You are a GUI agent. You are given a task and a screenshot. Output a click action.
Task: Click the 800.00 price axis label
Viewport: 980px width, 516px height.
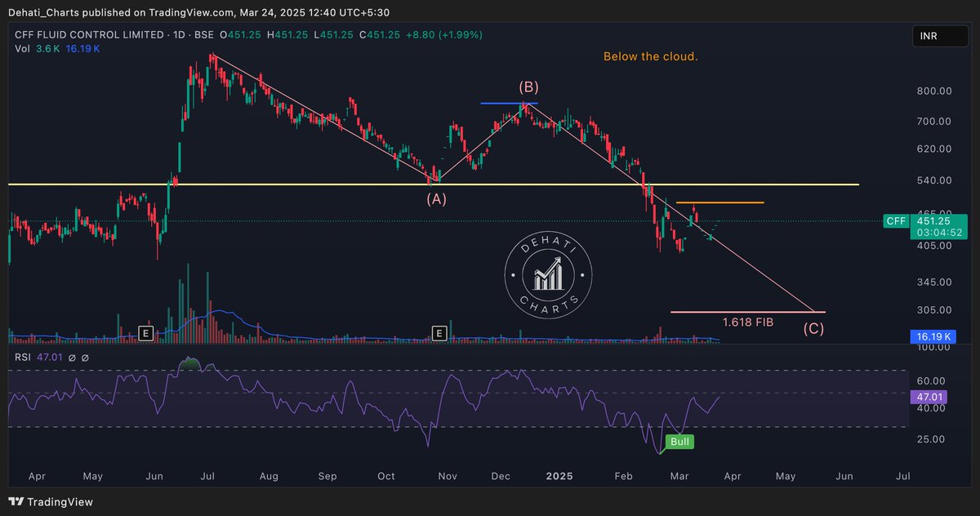click(x=933, y=91)
